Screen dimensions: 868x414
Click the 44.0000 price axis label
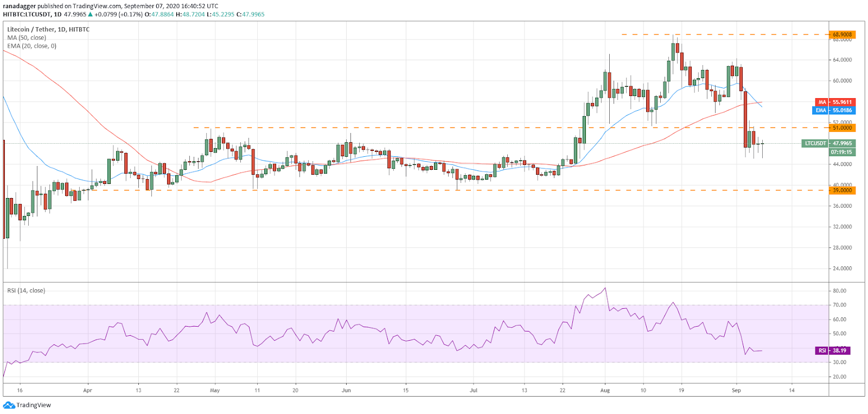(843, 164)
